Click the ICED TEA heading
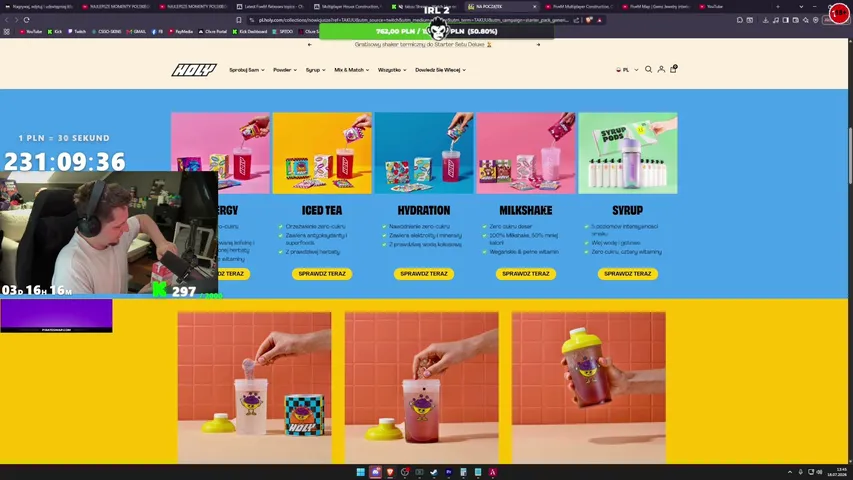This screenshot has width=853, height=480. pyautogui.click(x=322, y=210)
